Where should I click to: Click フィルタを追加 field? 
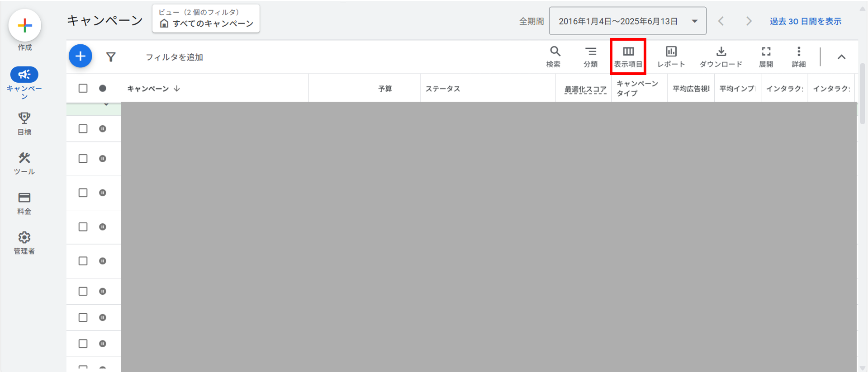(174, 57)
